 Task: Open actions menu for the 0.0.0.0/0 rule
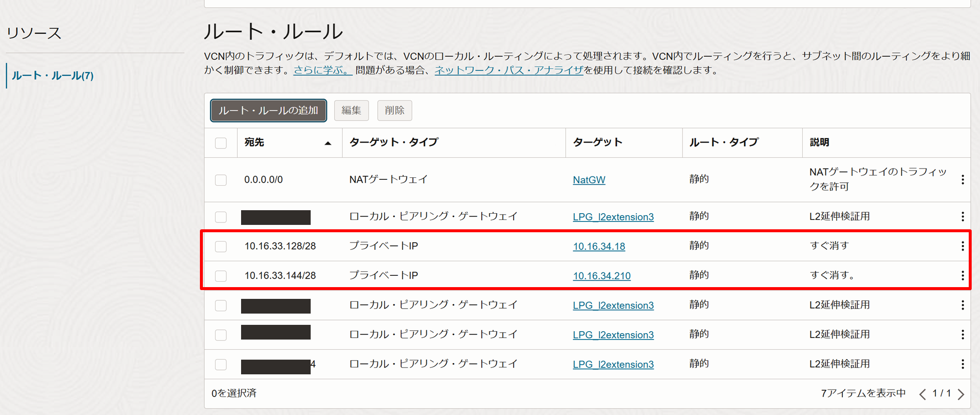(962, 180)
